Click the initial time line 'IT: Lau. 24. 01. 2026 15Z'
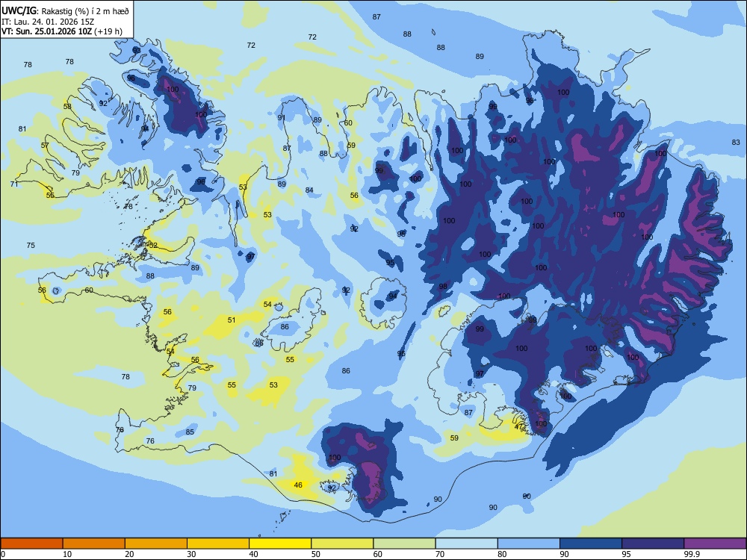 (x=48, y=22)
